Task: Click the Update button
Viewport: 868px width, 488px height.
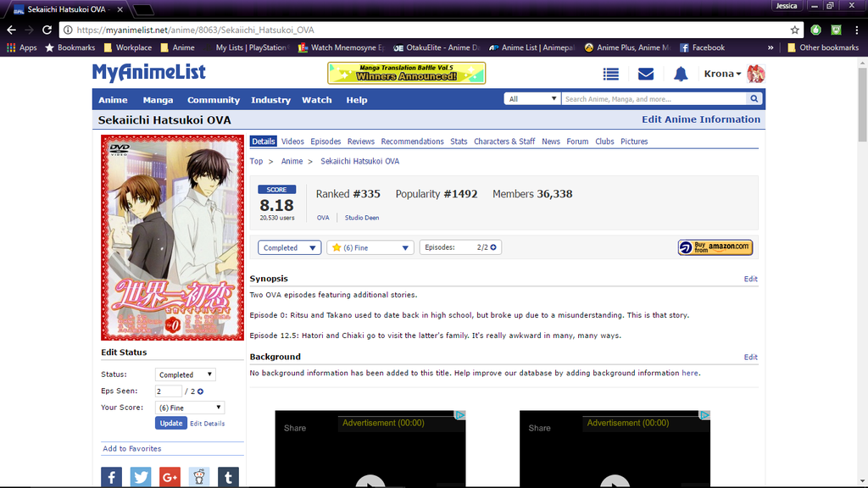Action: coord(171,424)
